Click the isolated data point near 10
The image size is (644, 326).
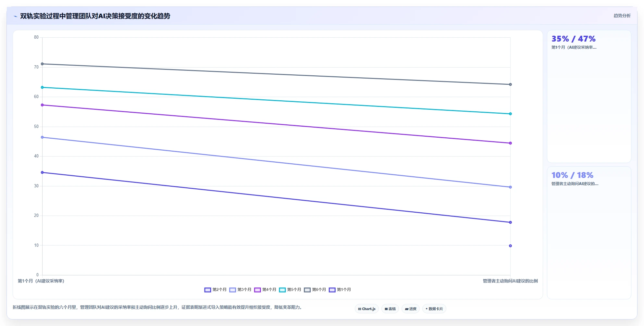point(510,246)
